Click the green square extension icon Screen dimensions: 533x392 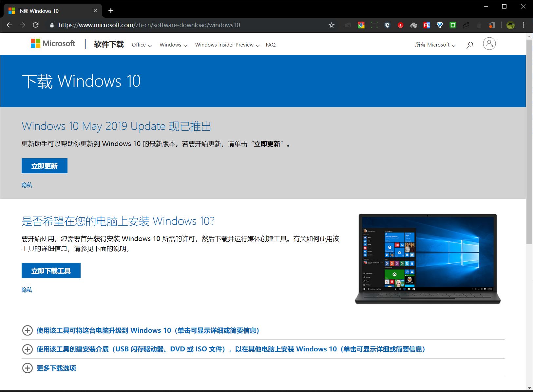coord(453,25)
